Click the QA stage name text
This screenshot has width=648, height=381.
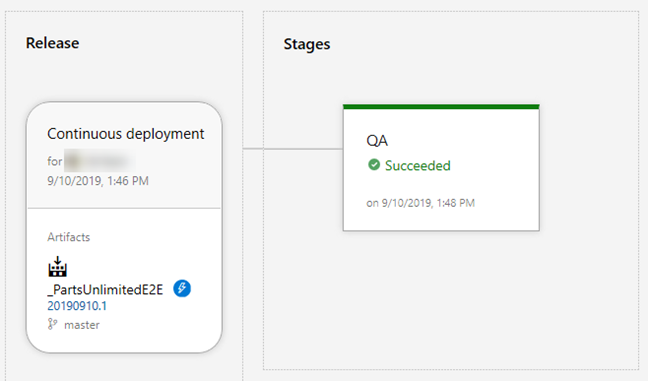pyautogui.click(x=377, y=140)
